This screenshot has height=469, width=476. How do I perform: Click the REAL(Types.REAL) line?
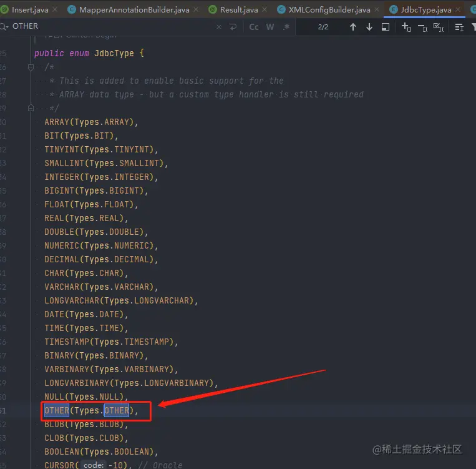coord(86,218)
